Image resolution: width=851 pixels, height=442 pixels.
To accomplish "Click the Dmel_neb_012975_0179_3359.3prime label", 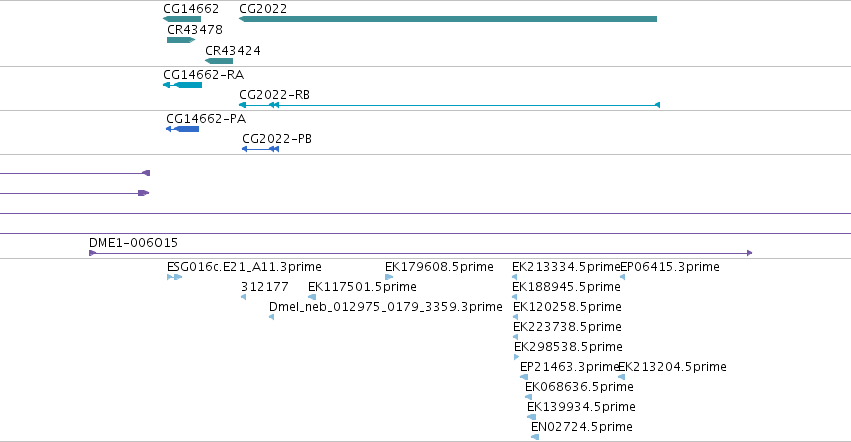I will 386,307.
